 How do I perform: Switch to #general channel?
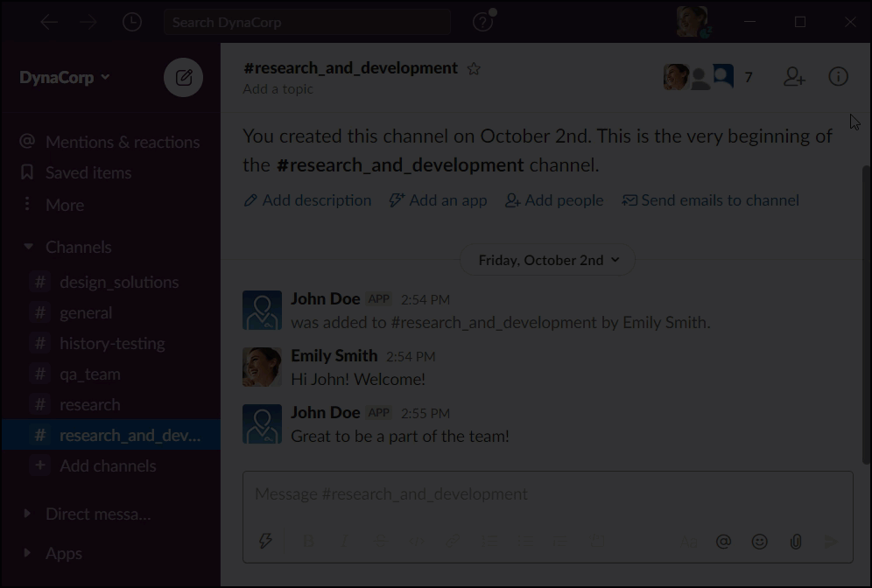click(x=110, y=312)
